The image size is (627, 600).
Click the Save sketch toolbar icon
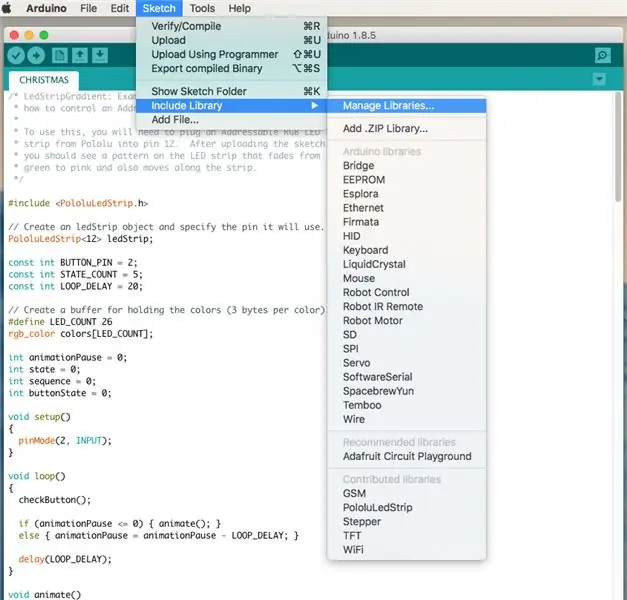pos(100,55)
